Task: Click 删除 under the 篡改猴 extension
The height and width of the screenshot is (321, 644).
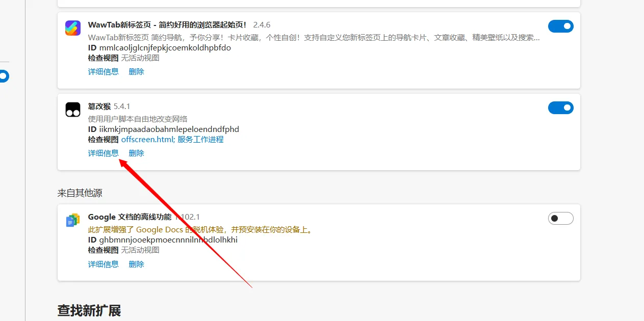Action: (136, 153)
